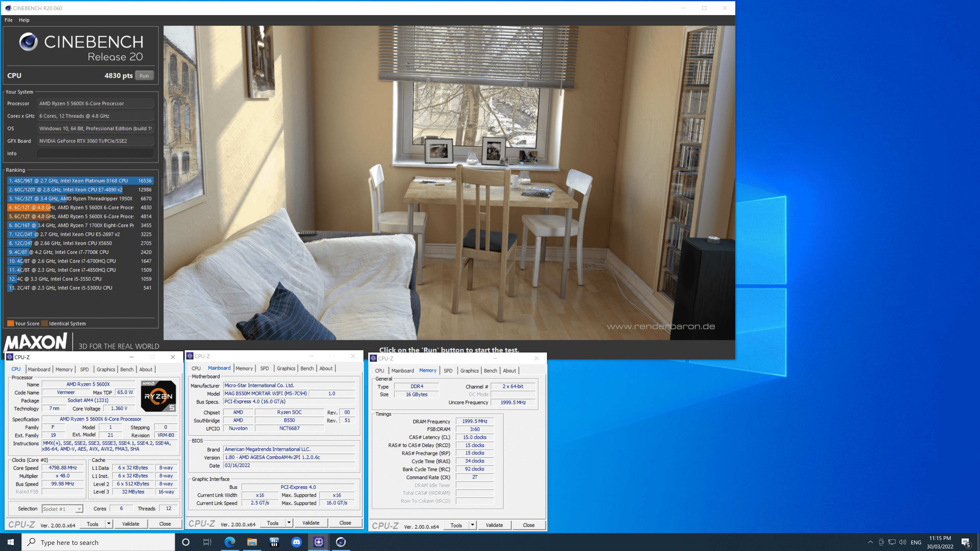
Task: Click taskbar clock and date
Action: pyautogui.click(x=940, y=542)
